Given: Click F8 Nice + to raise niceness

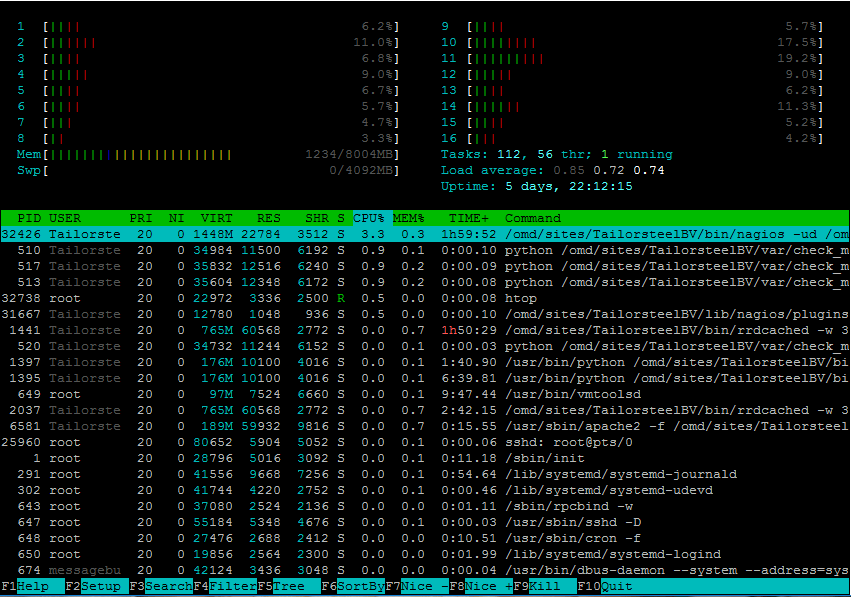Looking at the screenshot, I should click(x=481, y=587).
